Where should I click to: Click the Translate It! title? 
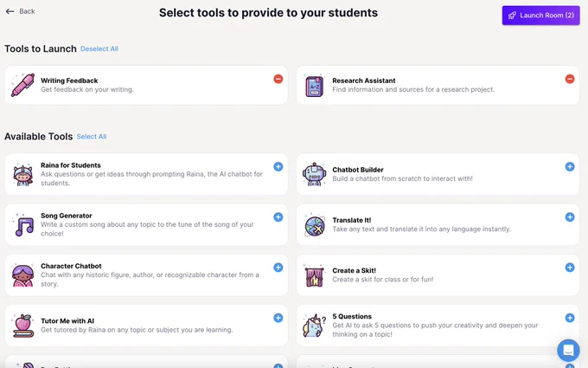pyautogui.click(x=352, y=220)
